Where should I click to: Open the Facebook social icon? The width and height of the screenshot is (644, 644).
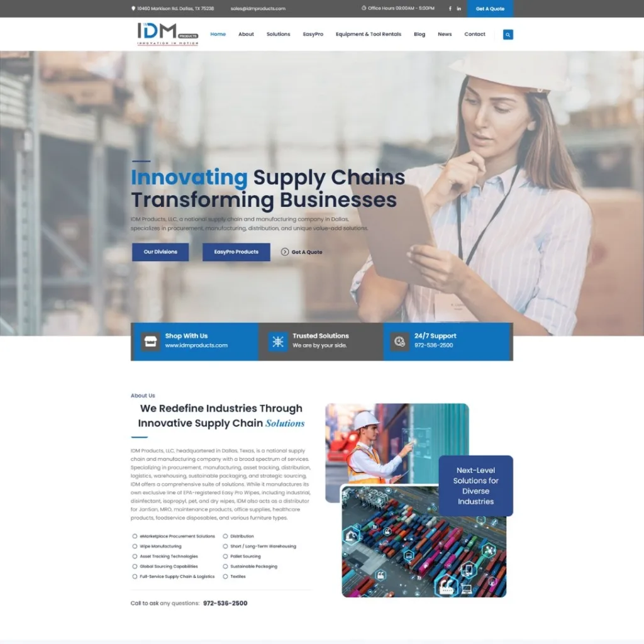point(450,9)
